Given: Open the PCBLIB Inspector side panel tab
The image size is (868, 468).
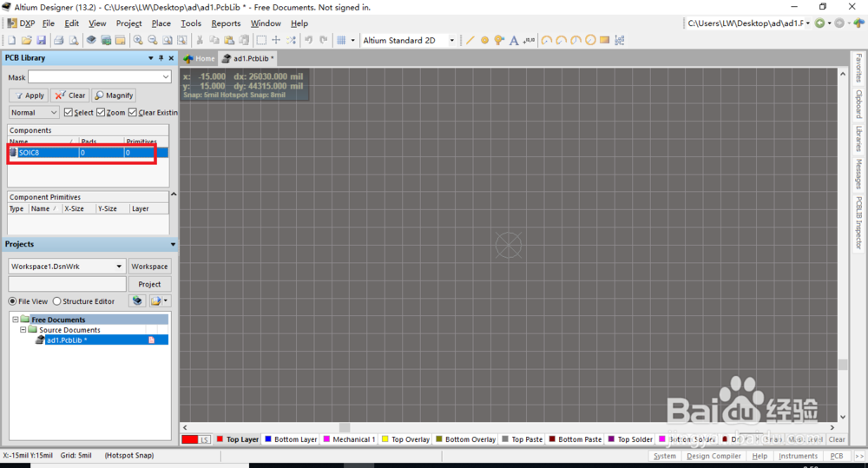Looking at the screenshot, I should (x=858, y=222).
